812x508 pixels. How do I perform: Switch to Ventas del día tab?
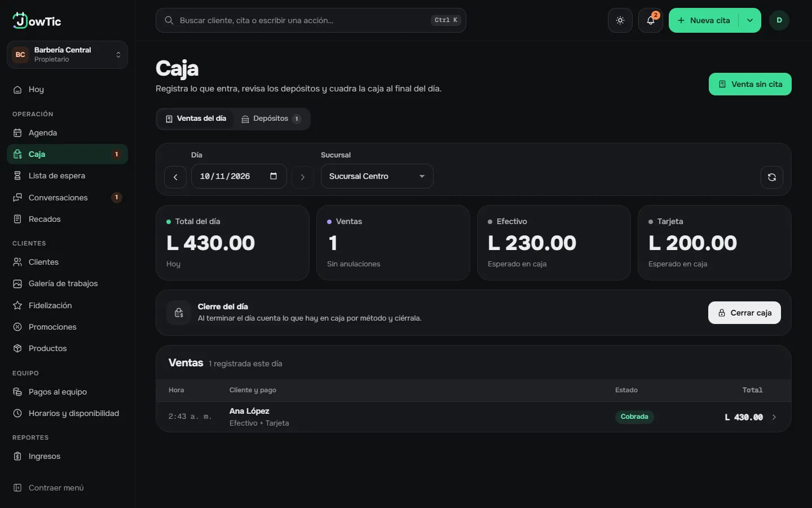pos(195,119)
